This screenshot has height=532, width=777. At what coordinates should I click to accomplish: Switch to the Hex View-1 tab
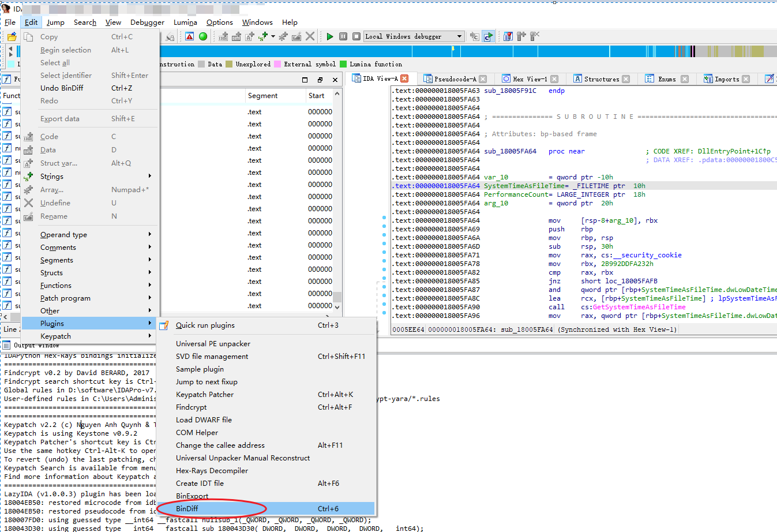click(526, 79)
